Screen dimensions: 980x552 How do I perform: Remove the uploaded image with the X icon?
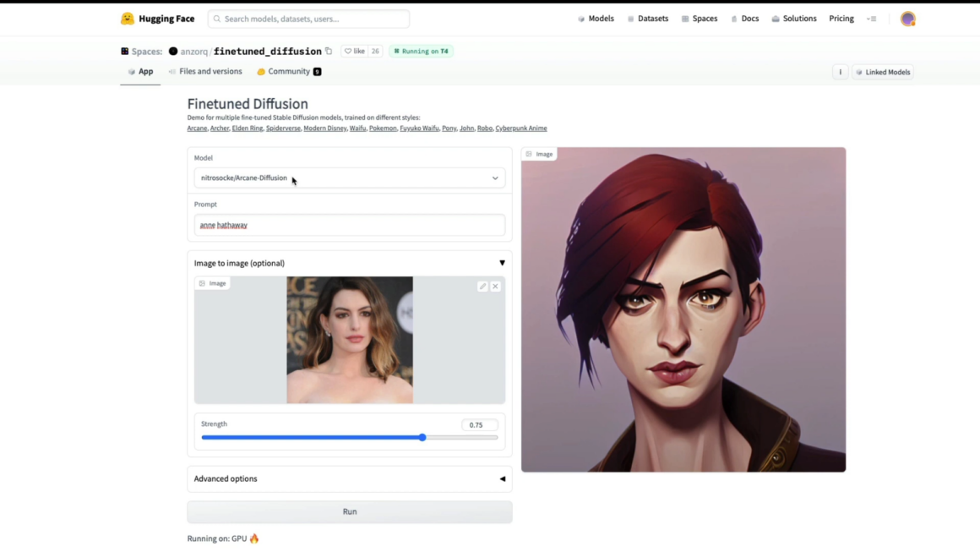(495, 286)
